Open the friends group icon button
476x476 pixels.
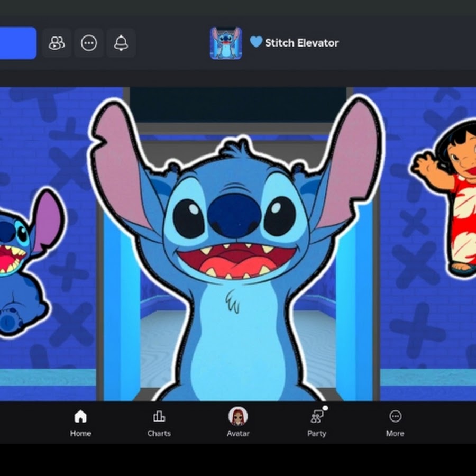point(57,43)
